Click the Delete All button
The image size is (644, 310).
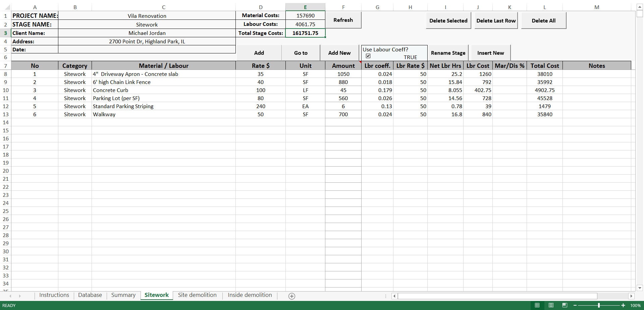click(x=543, y=20)
